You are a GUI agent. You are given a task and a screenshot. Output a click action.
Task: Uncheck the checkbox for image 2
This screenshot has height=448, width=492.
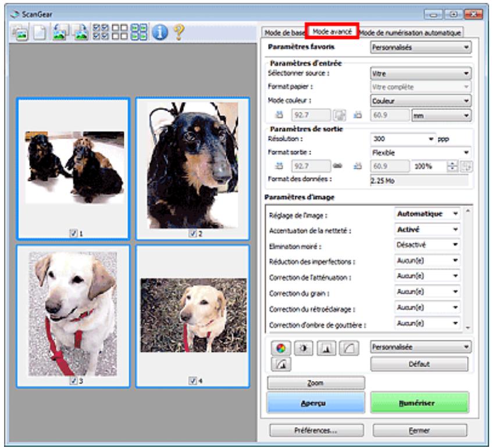(192, 233)
